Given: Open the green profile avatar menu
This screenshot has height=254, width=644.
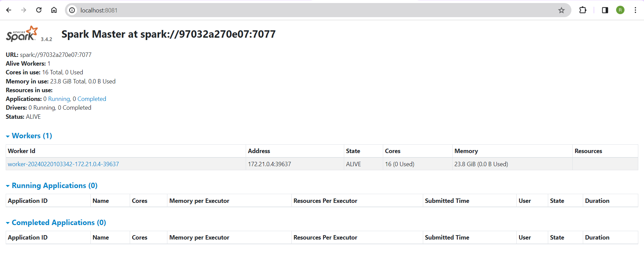Looking at the screenshot, I should coord(620,10).
